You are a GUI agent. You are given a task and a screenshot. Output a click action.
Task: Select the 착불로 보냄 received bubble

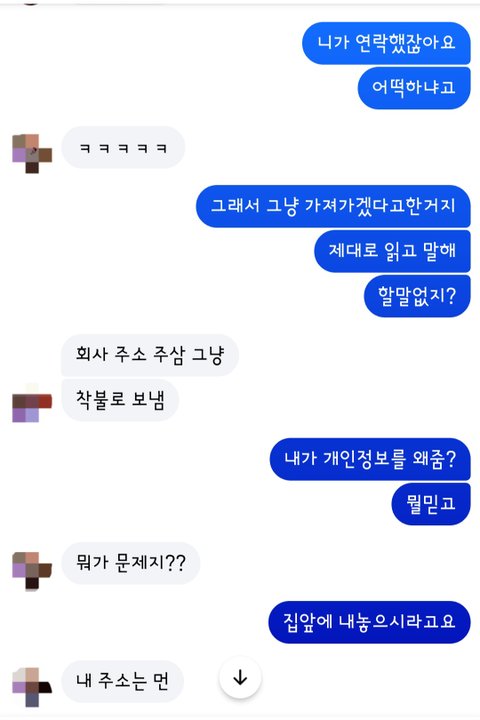coord(120,400)
